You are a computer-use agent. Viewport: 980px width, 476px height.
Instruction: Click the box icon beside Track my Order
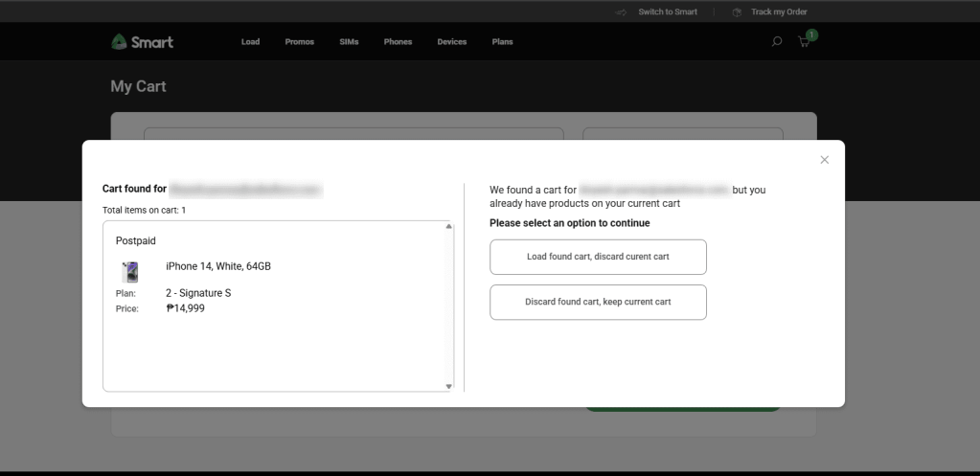[x=737, y=11]
